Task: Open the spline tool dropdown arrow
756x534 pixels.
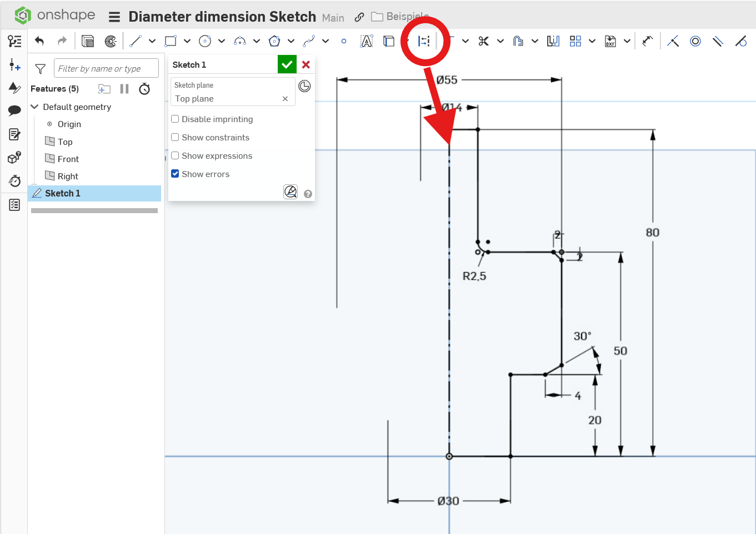Action: [326, 41]
